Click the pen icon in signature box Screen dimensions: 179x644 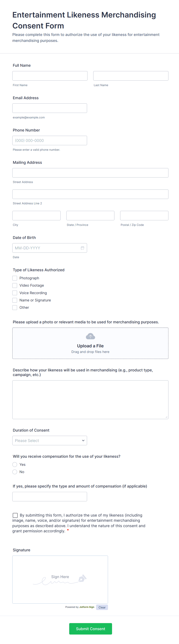coord(82,578)
